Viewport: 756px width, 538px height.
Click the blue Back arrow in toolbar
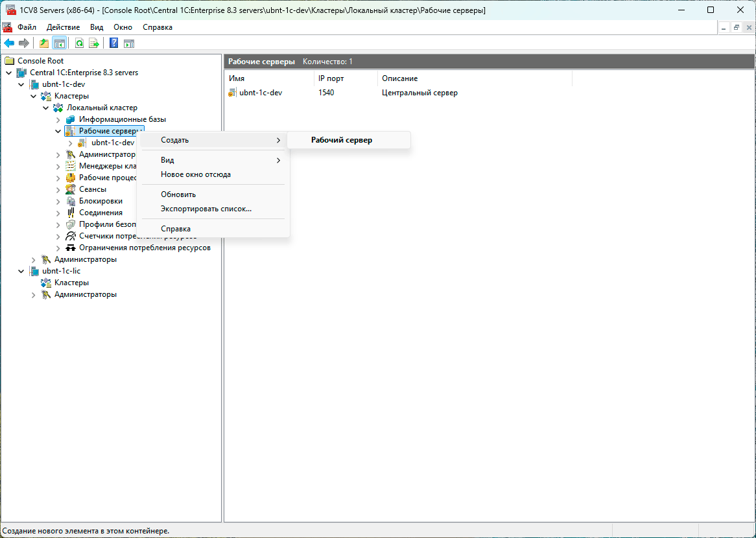pos(9,43)
